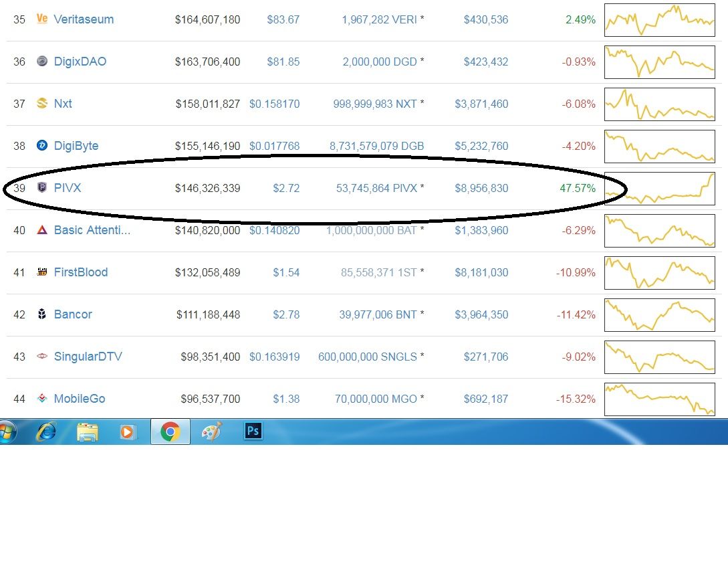The image size is (728, 572).
Task: Open the DigixDAO 7-day price graph
Action: pos(660,62)
